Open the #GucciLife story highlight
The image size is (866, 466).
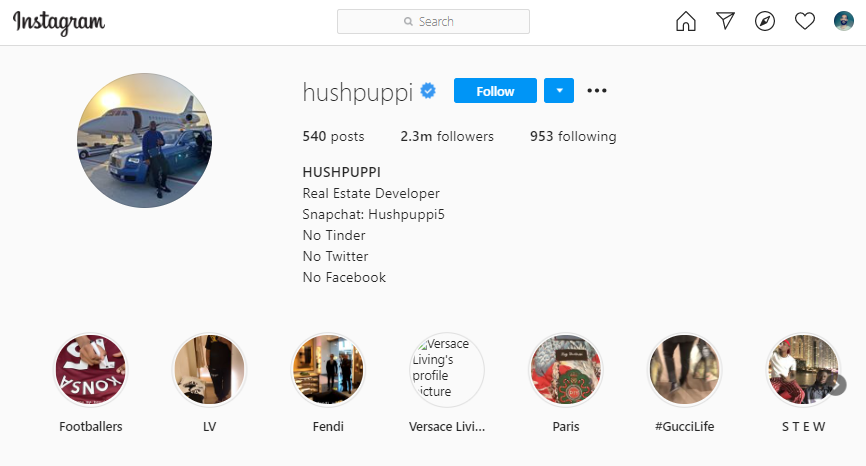tap(684, 370)
